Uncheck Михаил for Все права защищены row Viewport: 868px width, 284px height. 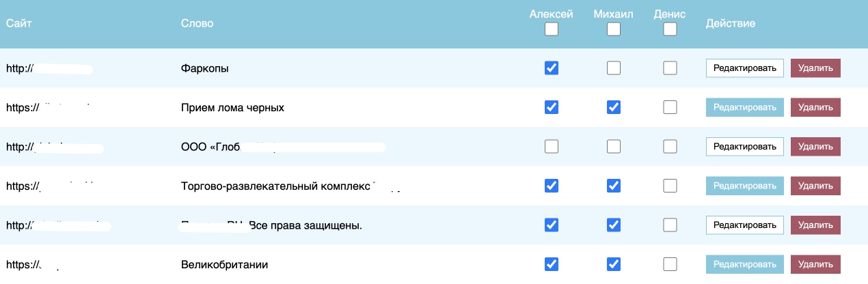614,224
